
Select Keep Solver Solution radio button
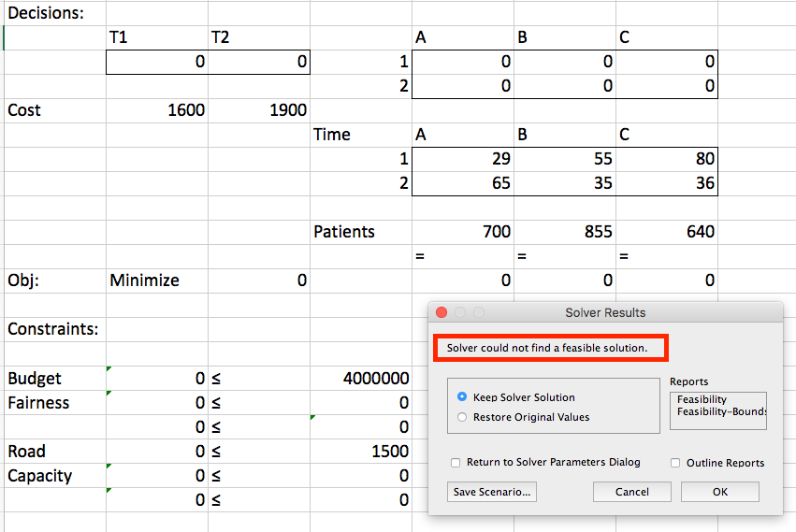[x=462, y=396]
